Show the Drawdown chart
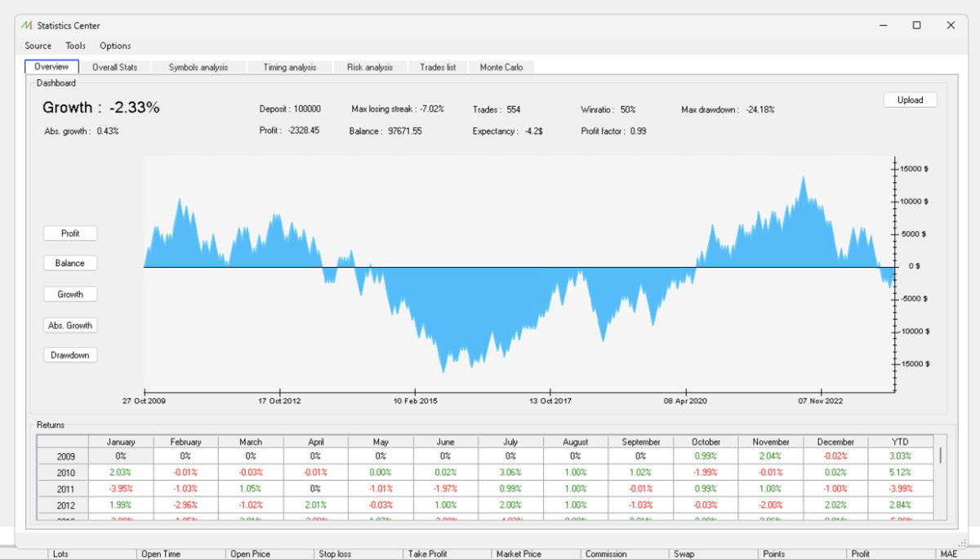 [70, 355]
